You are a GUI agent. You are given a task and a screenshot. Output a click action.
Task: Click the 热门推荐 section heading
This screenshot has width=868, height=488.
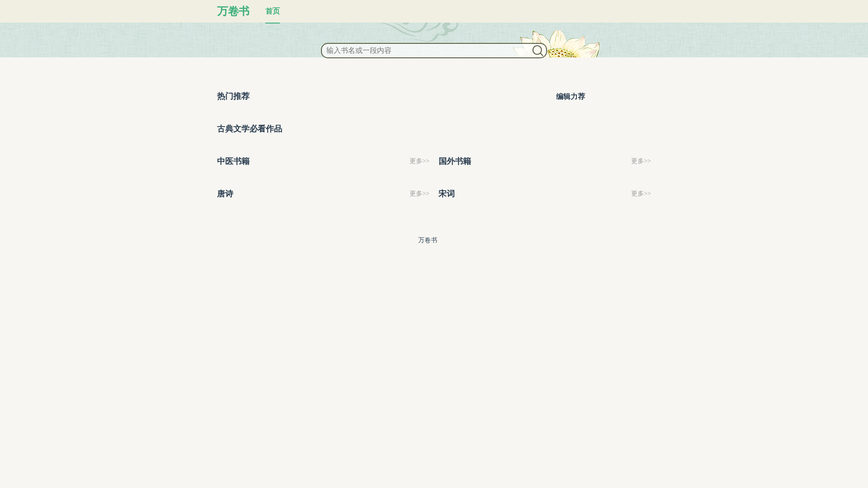click(x=233, y=96)
